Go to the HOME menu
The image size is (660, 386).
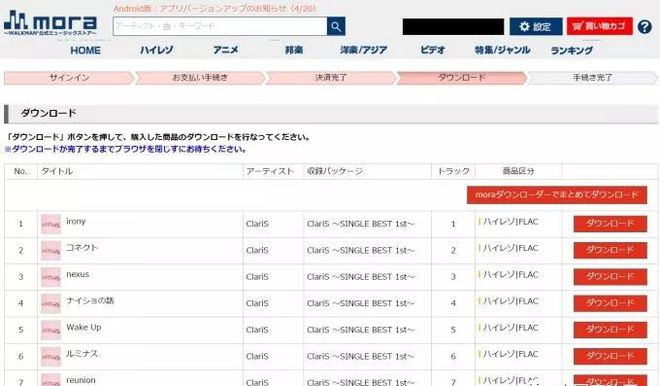coord(85,51)
